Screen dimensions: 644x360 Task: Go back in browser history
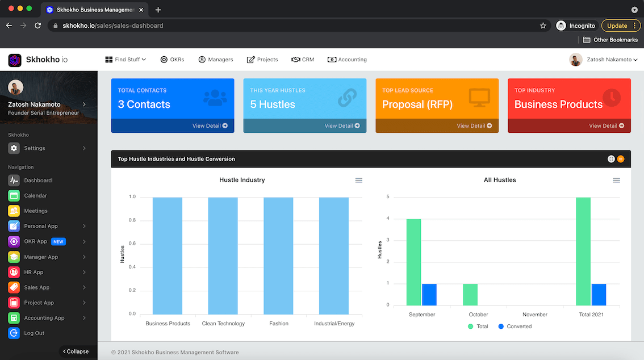coord(9,26)
